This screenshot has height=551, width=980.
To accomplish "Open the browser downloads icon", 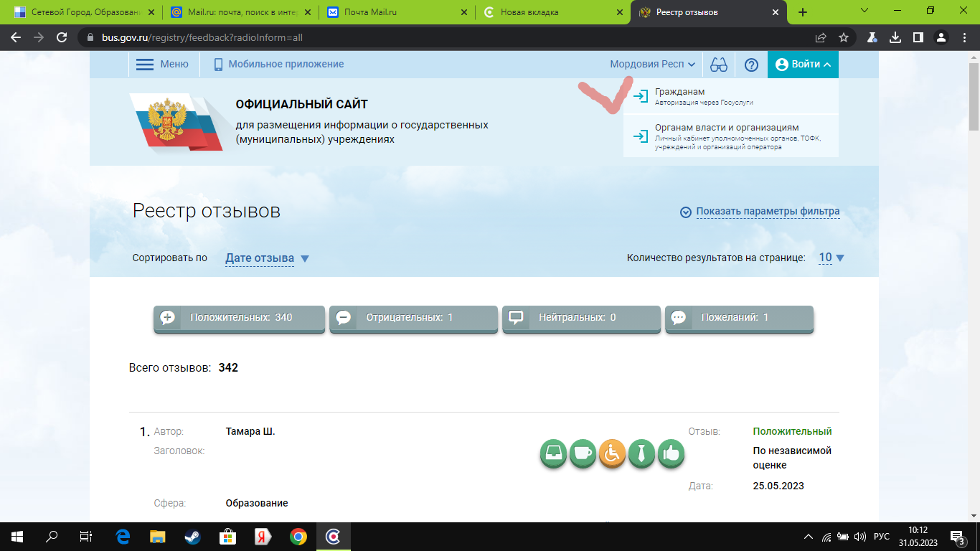I will (895, 37).
